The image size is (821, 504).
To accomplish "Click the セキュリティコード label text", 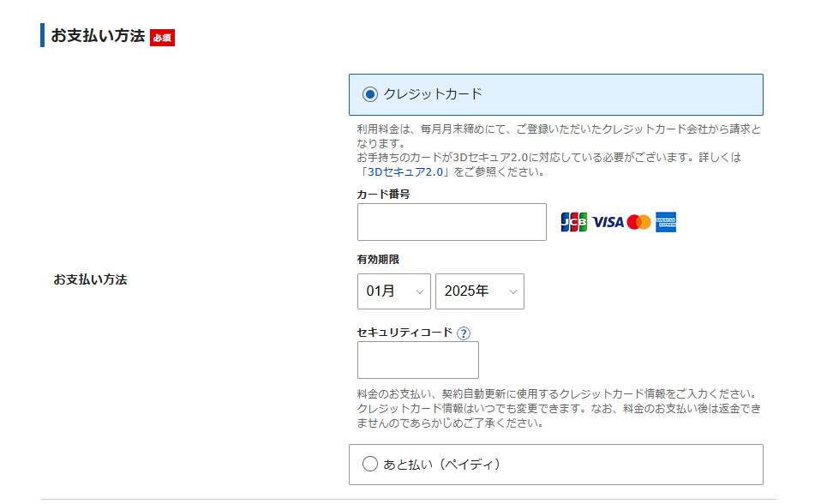I will [405, 333].
